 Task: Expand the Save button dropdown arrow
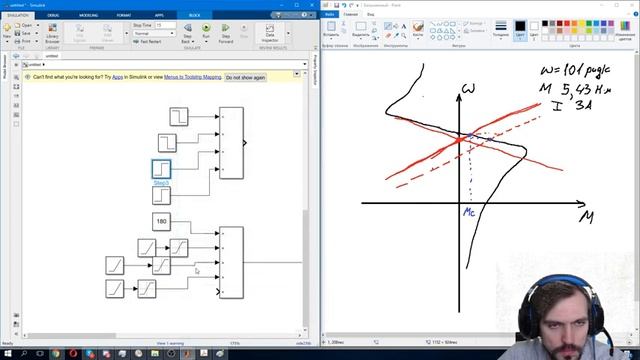click(x=38, y=33)
